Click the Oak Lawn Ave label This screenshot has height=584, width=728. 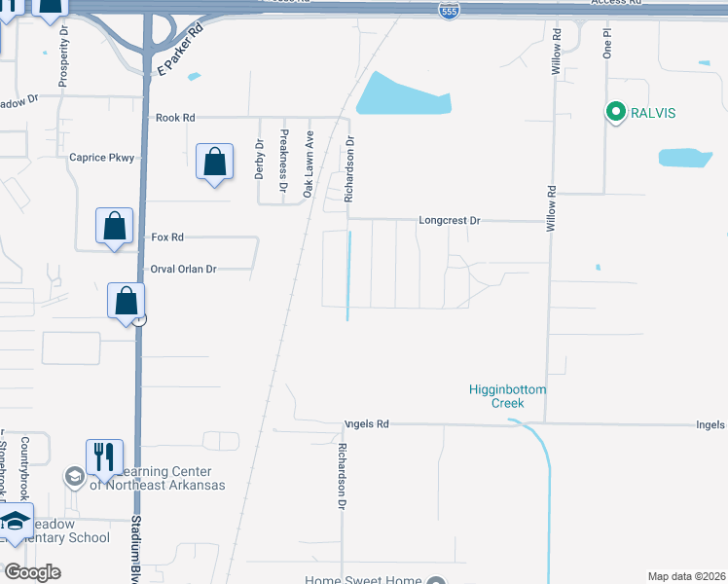point(309,164)
